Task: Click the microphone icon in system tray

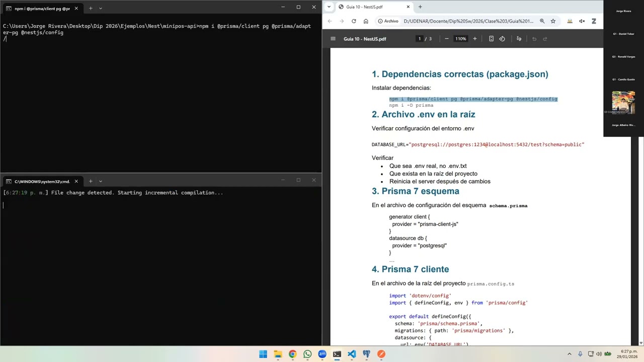Action: point(580,354)
